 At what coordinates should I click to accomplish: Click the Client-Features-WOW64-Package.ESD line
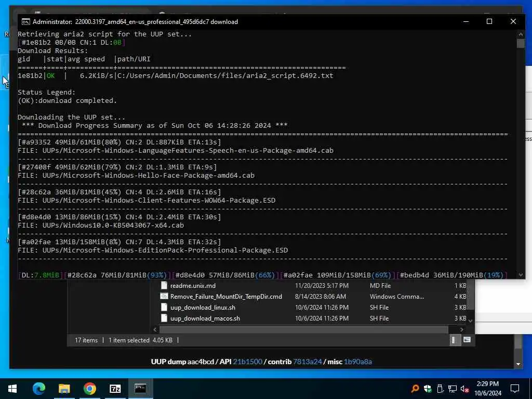coord(147,200)
